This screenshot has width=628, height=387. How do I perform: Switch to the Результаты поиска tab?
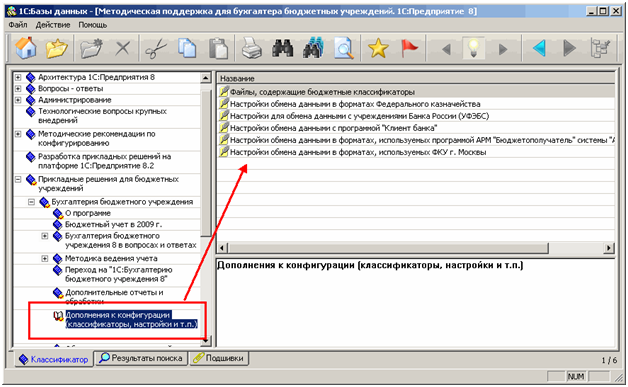click(x=141, y=358)
